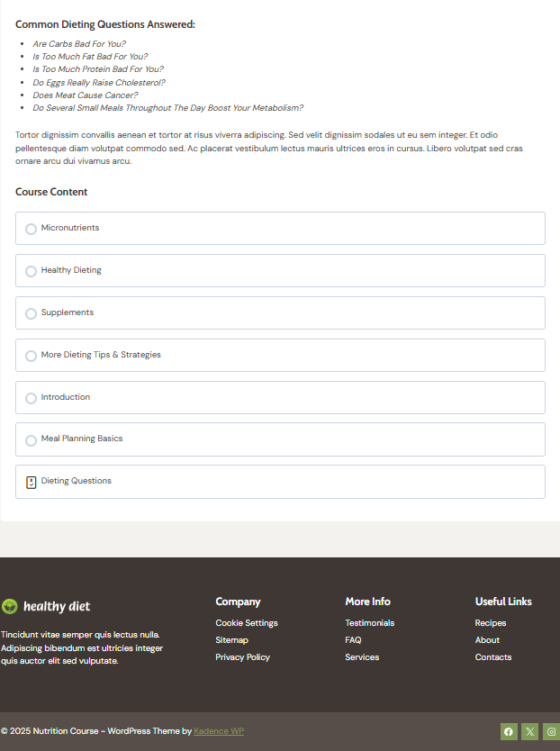Screen dimensions: 560x751
Task: Open the Facebook icon in footer
Action: (x=509, y=731)
